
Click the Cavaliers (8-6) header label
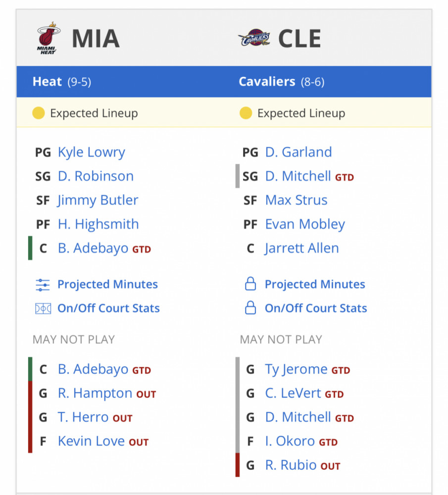pyautogui.click(x=281, y=82)
